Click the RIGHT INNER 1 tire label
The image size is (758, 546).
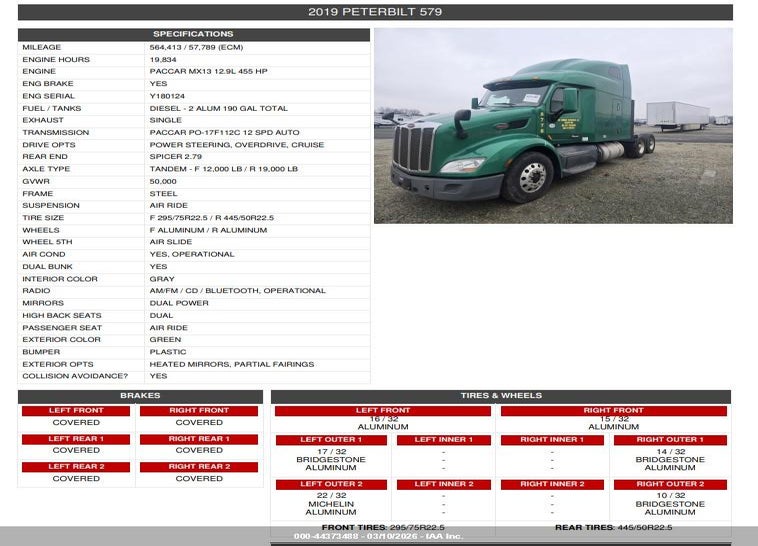point(552,440)
